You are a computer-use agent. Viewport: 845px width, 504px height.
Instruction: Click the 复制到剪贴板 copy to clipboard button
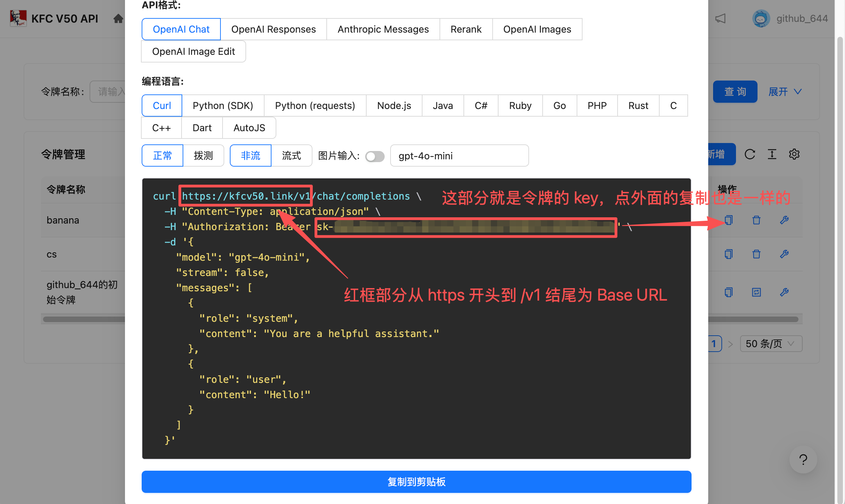pos(416,482)
